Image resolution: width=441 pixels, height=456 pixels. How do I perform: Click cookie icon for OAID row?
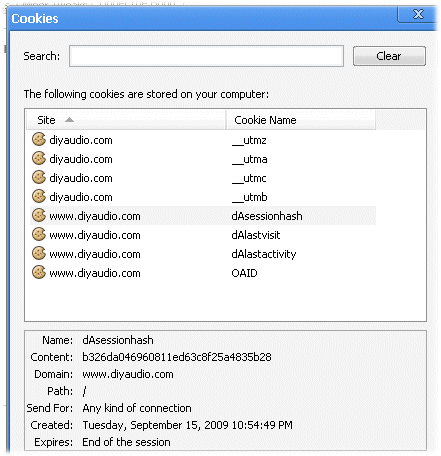point(39,272)
